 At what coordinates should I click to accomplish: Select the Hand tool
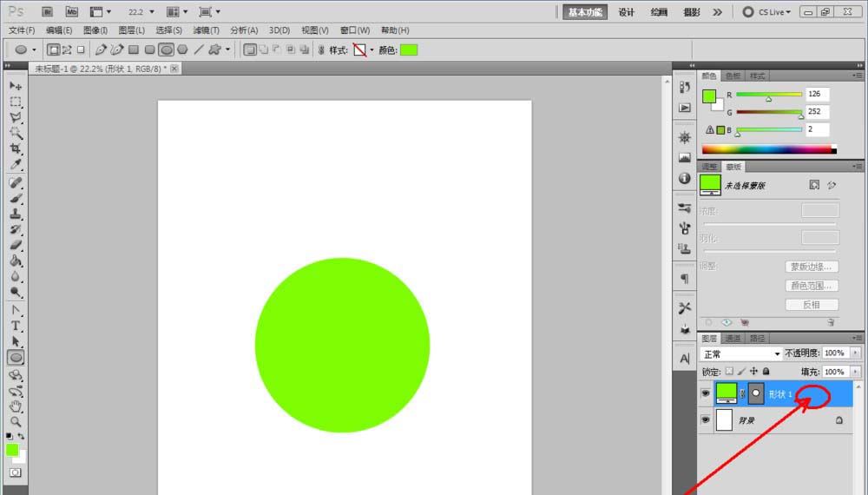[x=16, y=406]
